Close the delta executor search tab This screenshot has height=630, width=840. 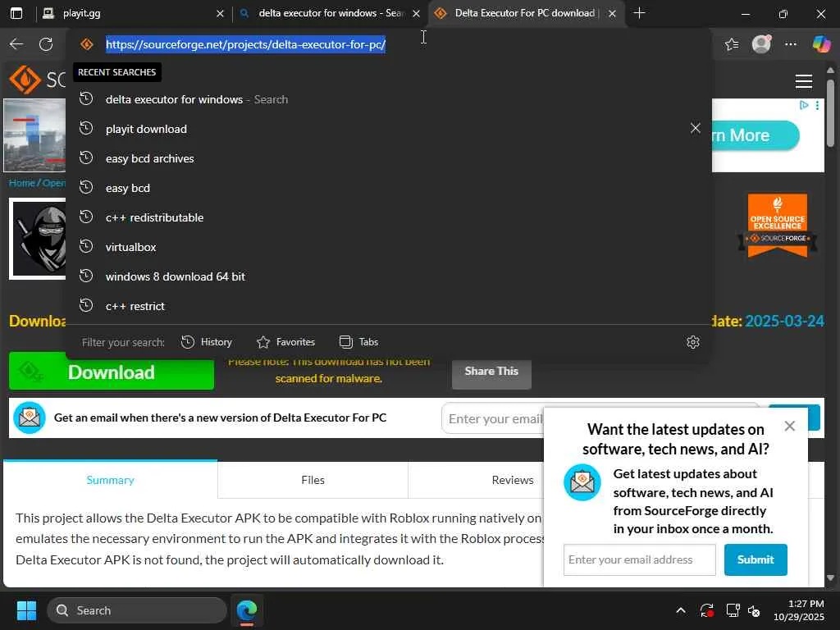coord(416,13)
